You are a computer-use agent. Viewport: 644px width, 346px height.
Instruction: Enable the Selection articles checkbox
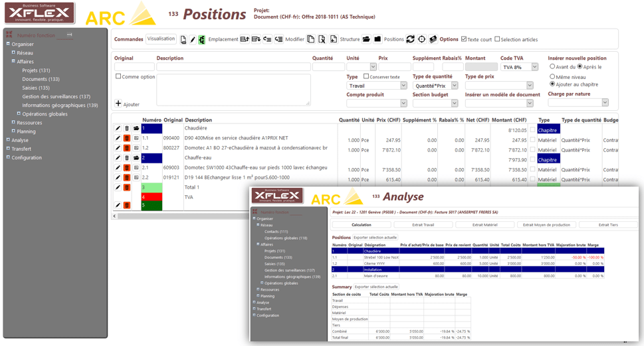tap(497, 39)
